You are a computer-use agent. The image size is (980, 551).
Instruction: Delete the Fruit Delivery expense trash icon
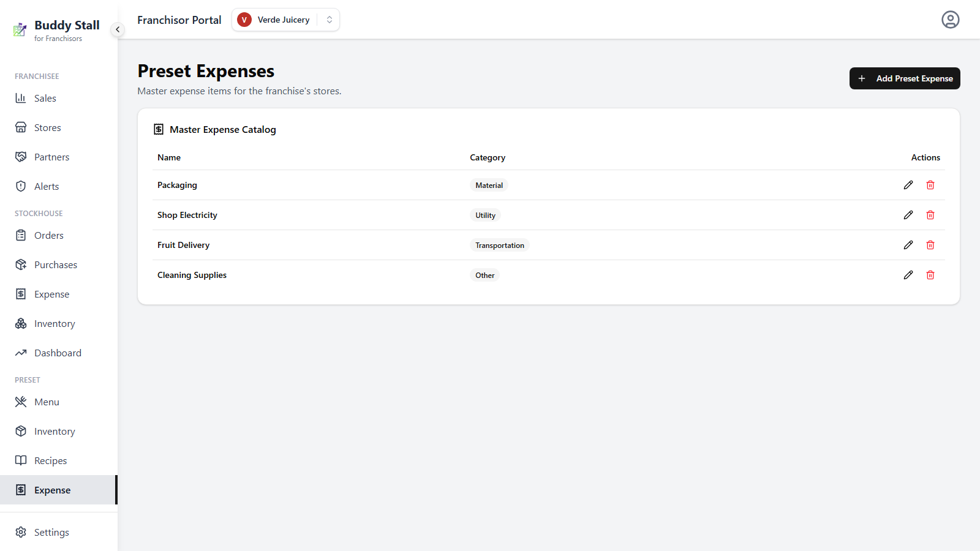coord(930,245)
